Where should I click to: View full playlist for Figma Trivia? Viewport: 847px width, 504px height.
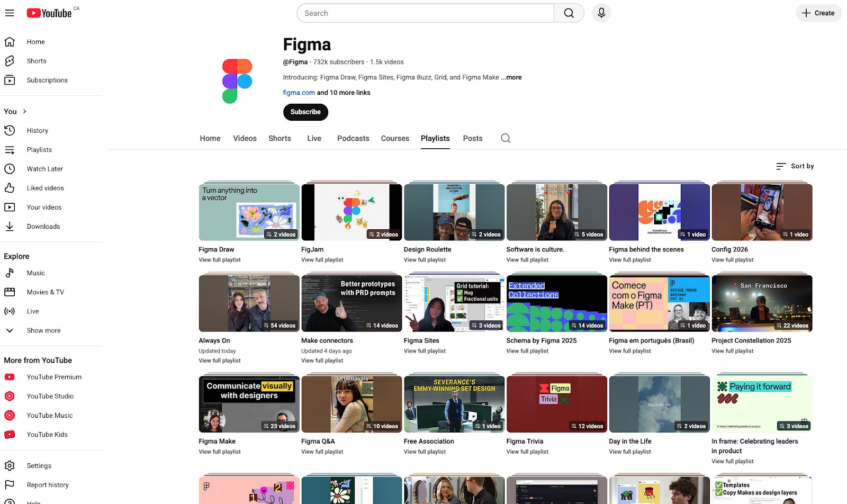point(527,452)
